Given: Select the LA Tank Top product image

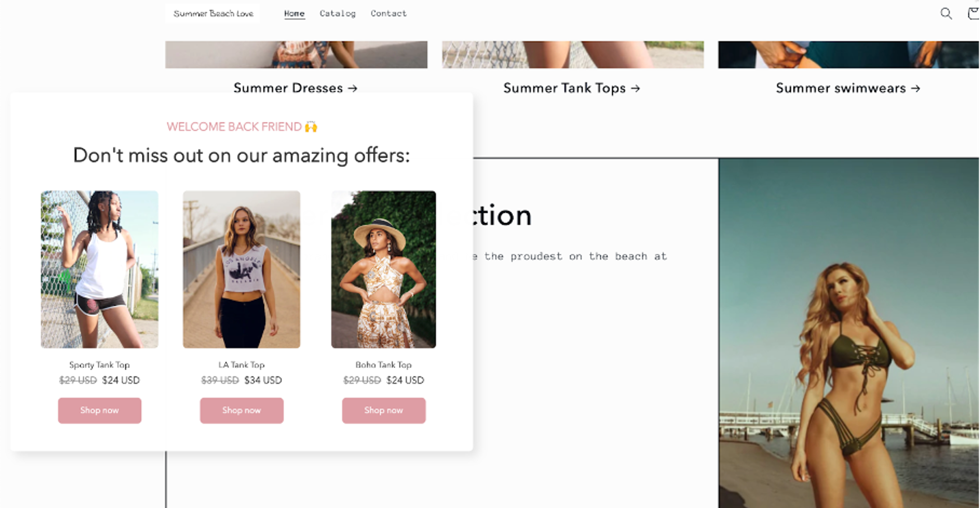Looking at the screenshot, I should (x=242, y=269).
